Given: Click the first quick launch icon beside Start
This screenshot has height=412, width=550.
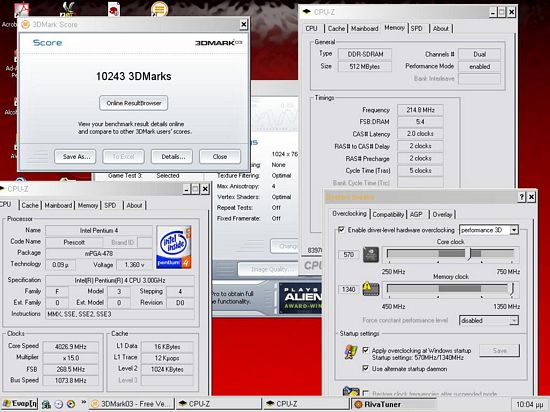Looking at the screenshot, I should tap(46, 404).
